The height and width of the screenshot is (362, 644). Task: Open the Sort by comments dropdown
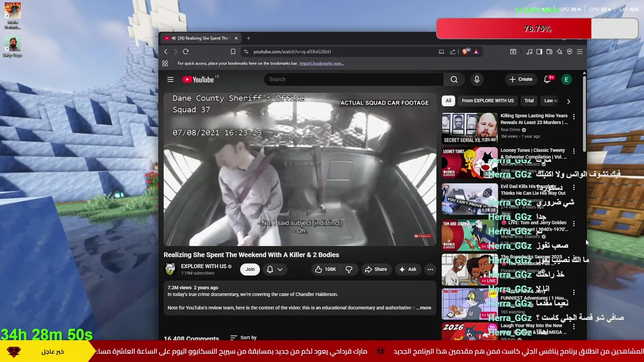pos(244,338)
